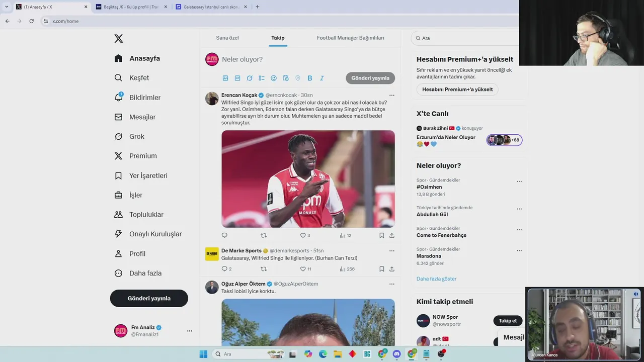Switch to Sana özel tab
This screenshot has height=362, width=644.
click(x=227, y=38)
